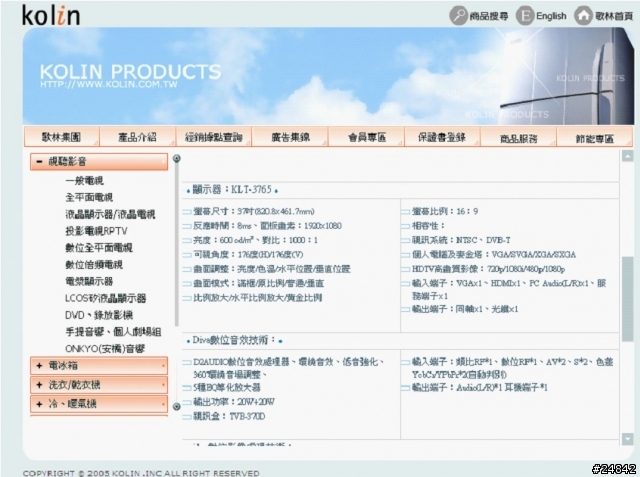This screenshot has height=477, width=640.
Task: Open the 節能專區 menu tab
Action: (595, 138)
